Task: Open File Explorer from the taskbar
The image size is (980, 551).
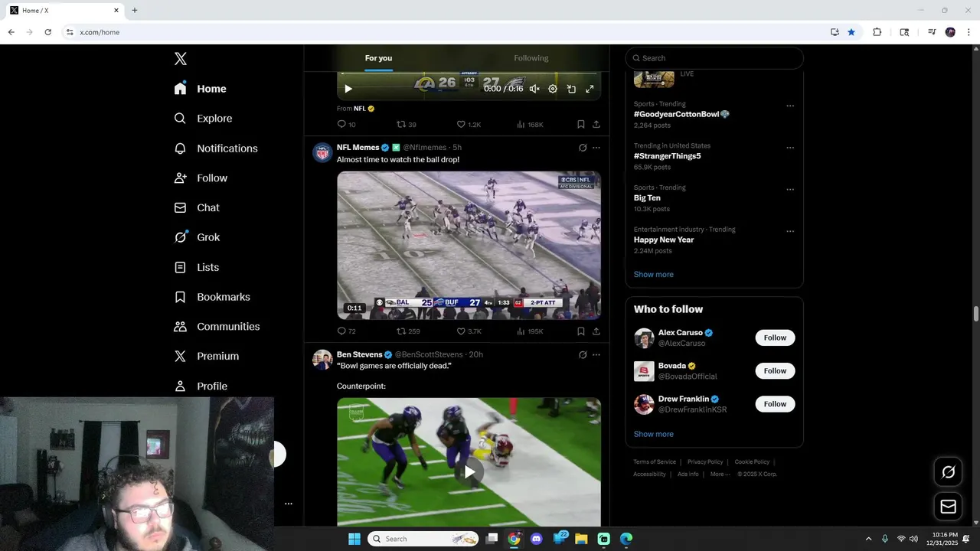Action: pos(581,539)
